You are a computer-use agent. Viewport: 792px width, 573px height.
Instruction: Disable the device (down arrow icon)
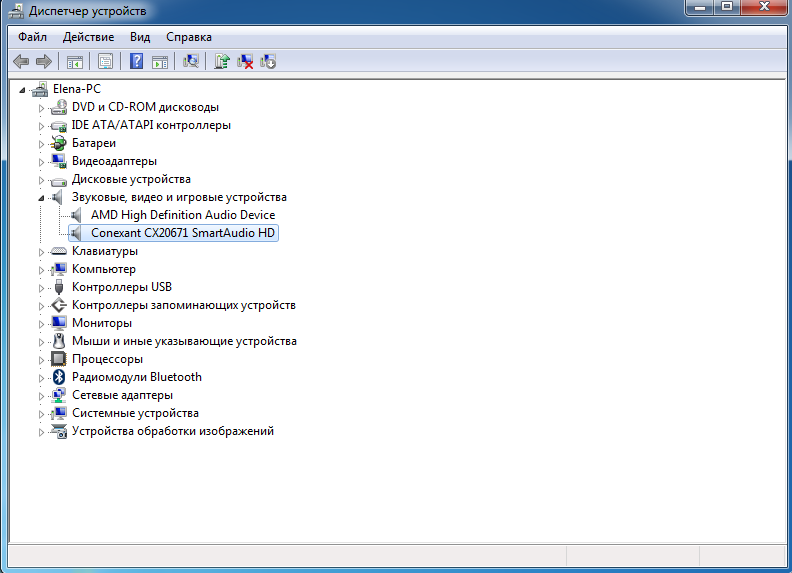click(x=268, y=62)
